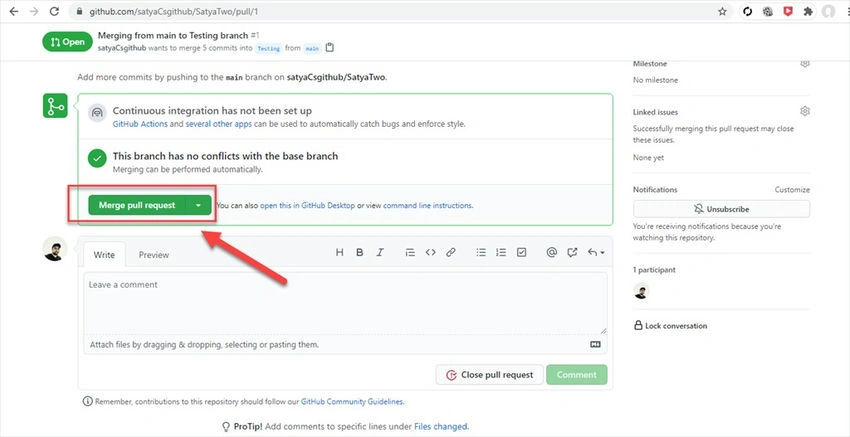The image size is (850, 437).
Task: Open Milestone settings gear
Action: pyautogui.click(x=805, y=63)
